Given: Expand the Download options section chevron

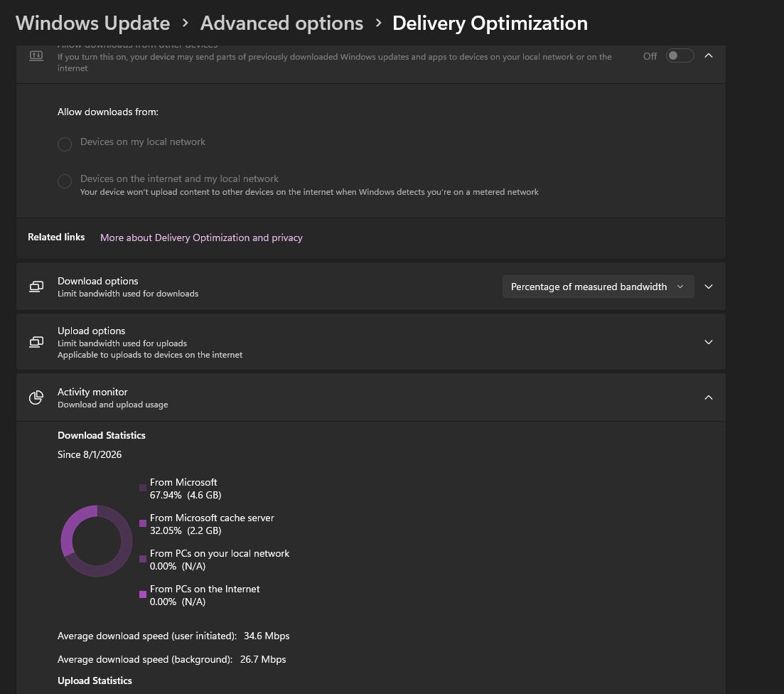Looking at the screenshot, I should coord(709,287).
